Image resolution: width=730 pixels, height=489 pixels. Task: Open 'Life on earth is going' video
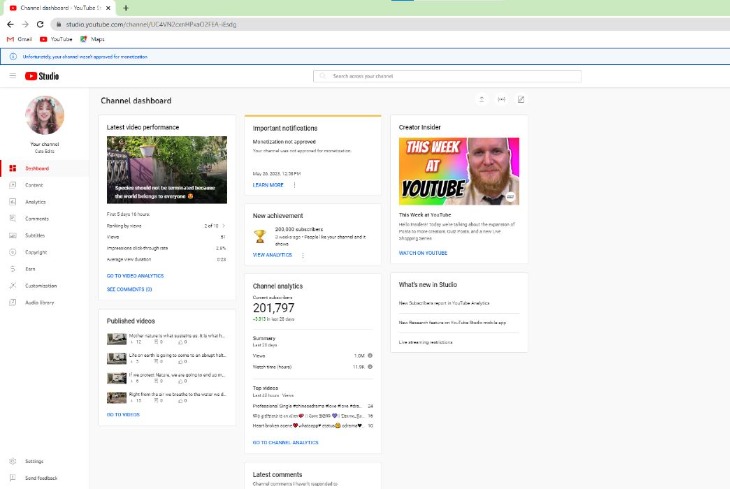pyautogui.click(x=167, y=358)
